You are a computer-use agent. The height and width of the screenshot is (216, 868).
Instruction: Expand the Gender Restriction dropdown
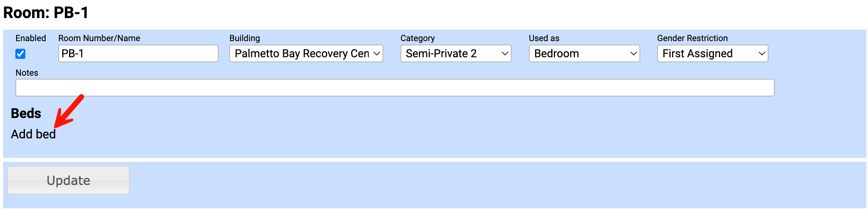[712, 53]
